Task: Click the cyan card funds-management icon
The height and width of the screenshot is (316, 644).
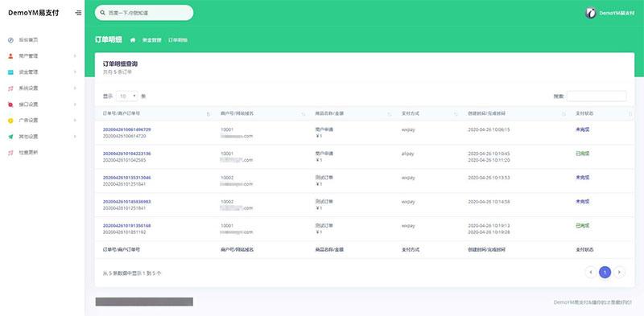Action: coord(10,72)
